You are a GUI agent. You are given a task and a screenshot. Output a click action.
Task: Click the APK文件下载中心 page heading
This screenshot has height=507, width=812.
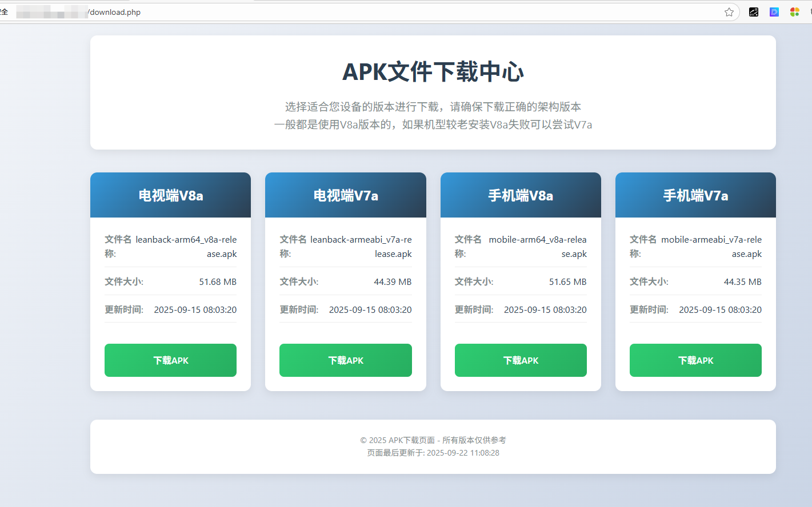tap(433, 72)
